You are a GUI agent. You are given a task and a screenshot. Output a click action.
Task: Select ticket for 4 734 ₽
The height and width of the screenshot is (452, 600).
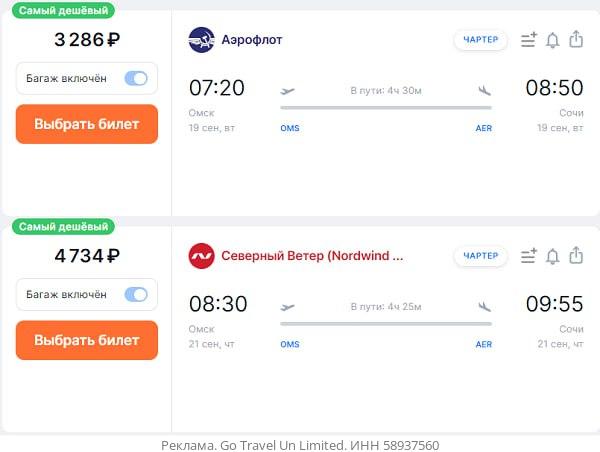click(x=87, y=340)
